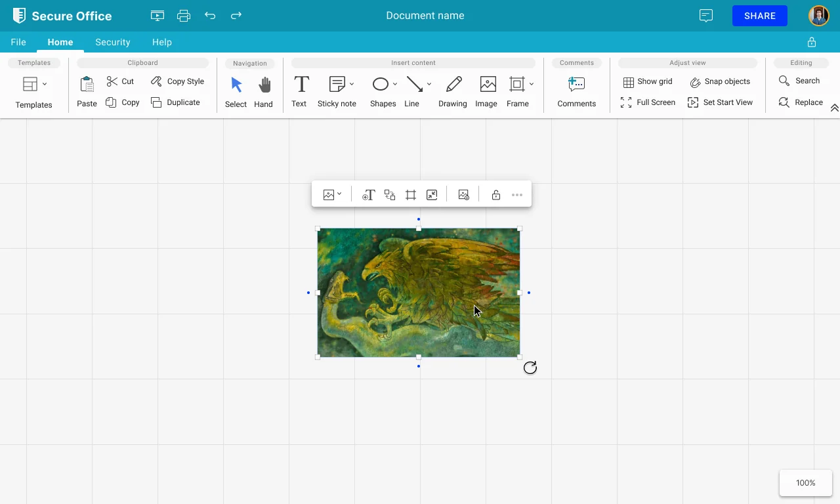Select the Home tab

(x=60, y=42)
